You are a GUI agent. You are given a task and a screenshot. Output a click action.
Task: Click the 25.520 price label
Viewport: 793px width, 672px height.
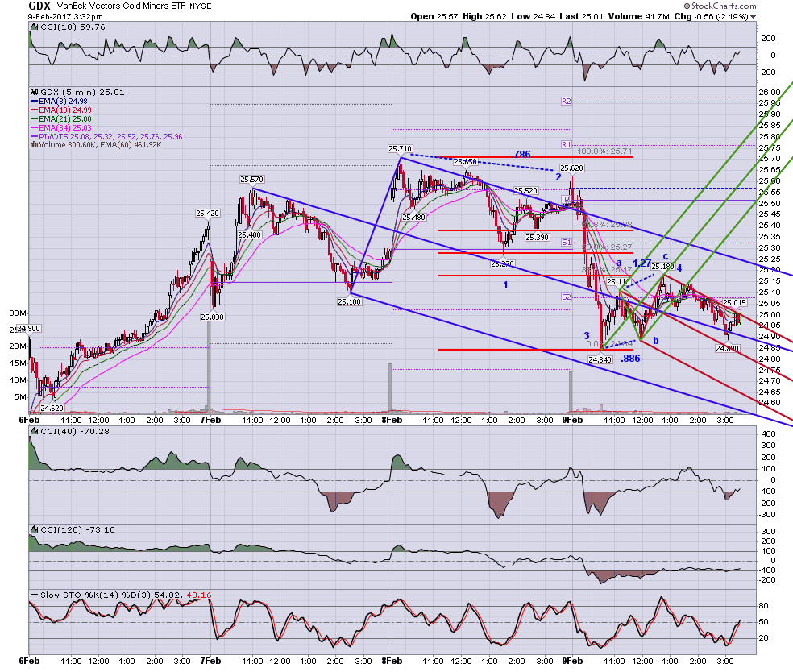[526, 191]
